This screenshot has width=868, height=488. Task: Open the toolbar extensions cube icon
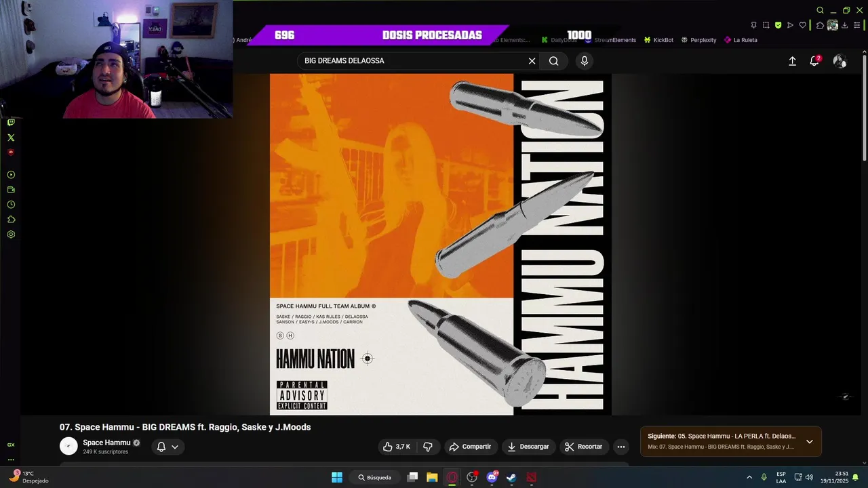point(820,25)
